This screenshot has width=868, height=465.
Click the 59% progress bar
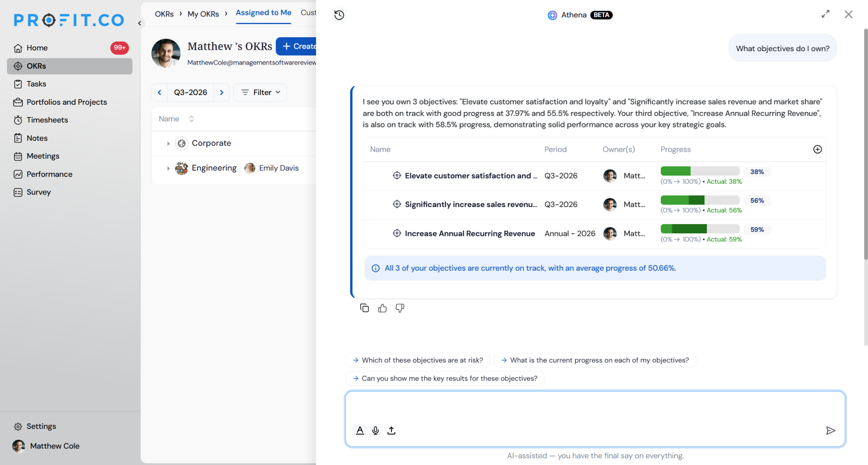click(x=700, y=229)
